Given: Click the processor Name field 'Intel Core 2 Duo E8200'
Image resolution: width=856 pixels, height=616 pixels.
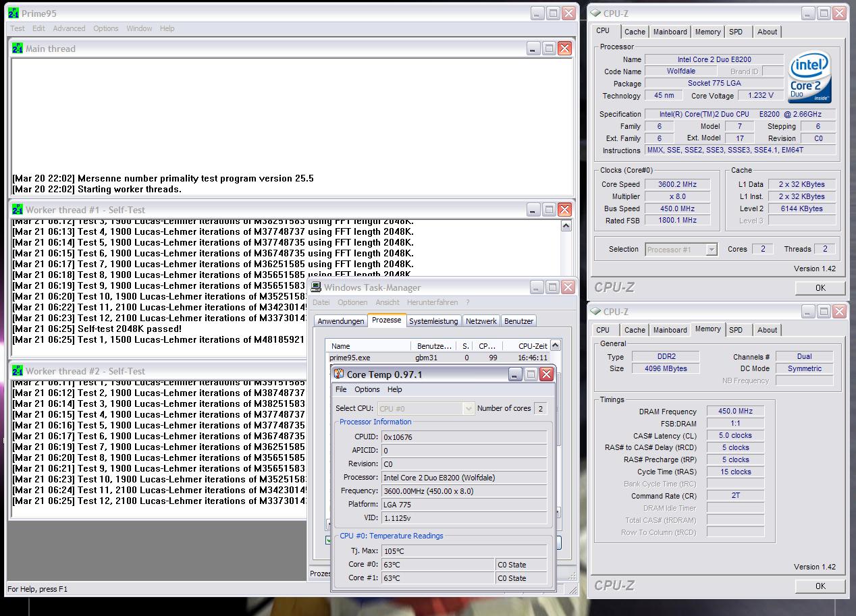Looking at the screenshot, I should [x=714, y=59].
